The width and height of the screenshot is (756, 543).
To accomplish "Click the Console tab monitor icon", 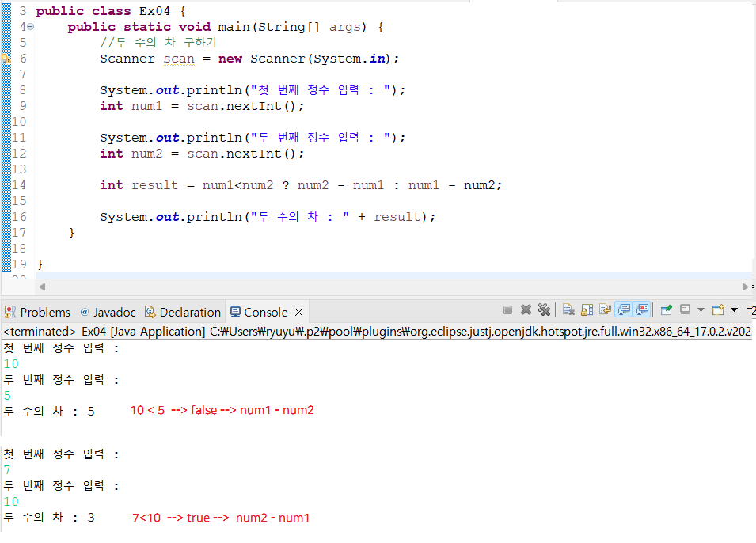I will click(x=235, y=312).
